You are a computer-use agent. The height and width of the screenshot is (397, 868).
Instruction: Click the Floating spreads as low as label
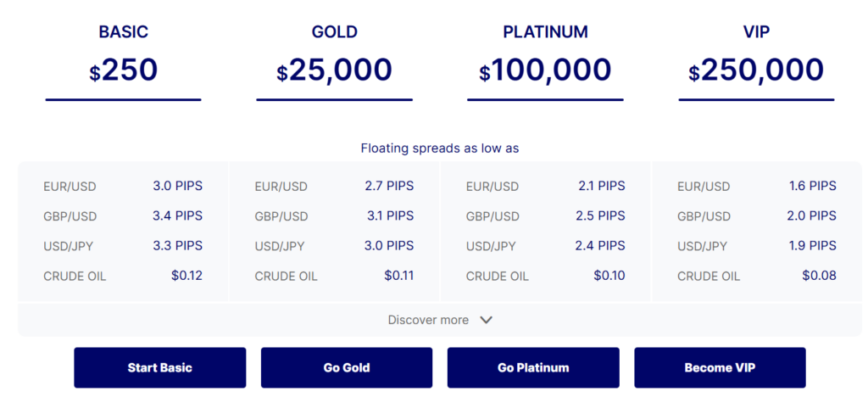point(440,148)
